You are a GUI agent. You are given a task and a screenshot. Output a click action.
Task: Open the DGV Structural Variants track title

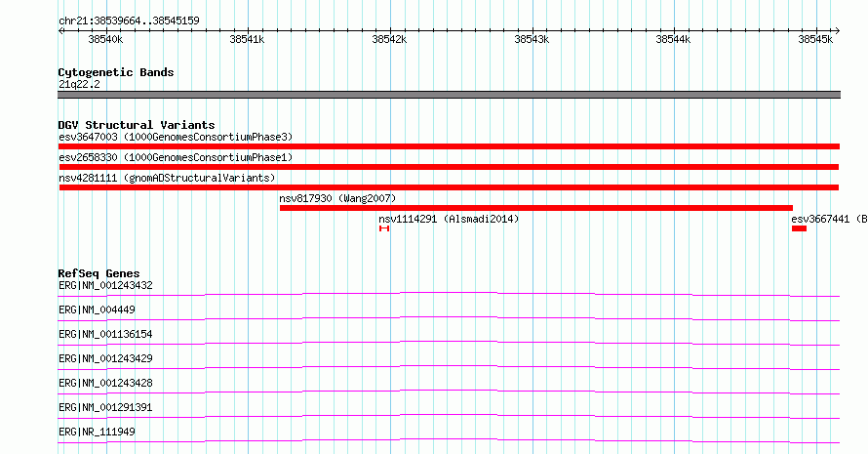[137, 125]
